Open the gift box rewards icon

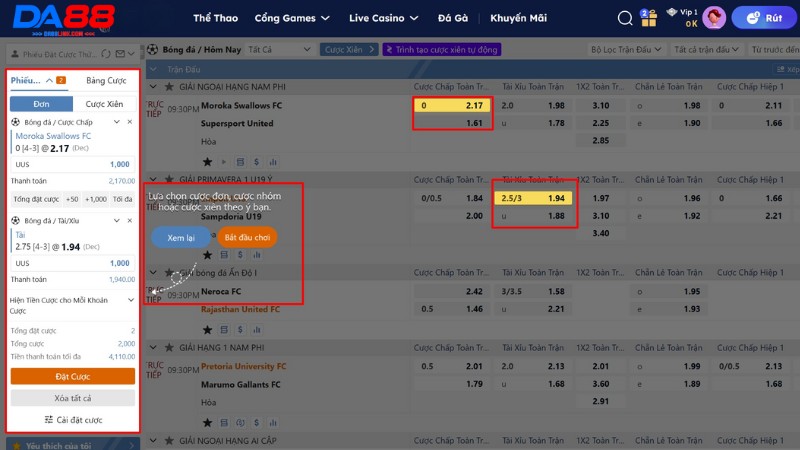point(648,18)
